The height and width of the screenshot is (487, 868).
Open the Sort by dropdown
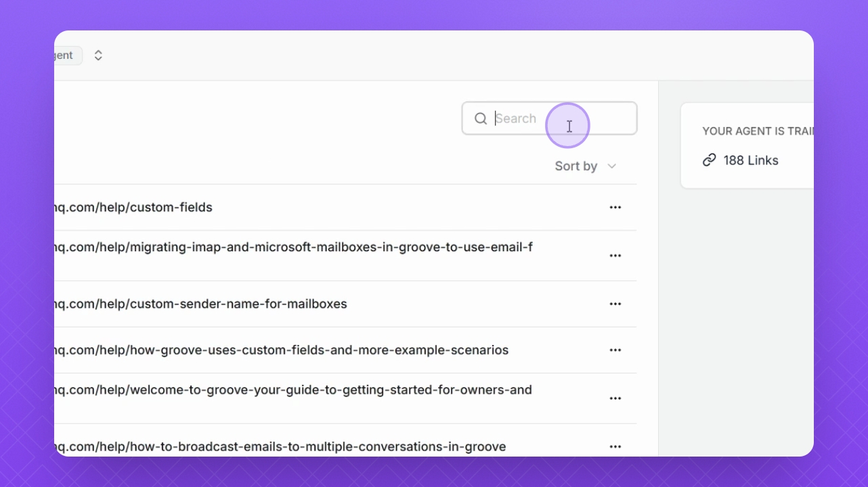586,166
